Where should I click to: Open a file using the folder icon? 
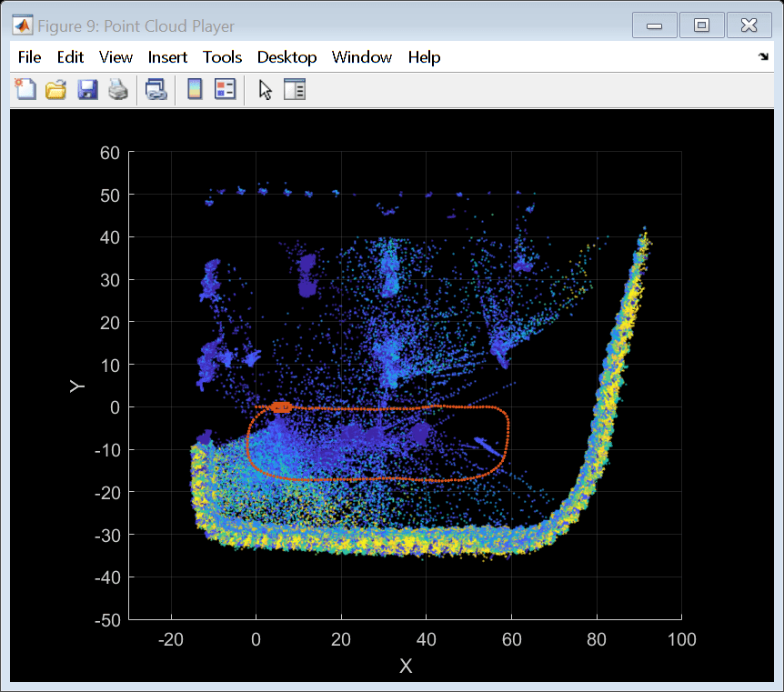tap(55, 89)
